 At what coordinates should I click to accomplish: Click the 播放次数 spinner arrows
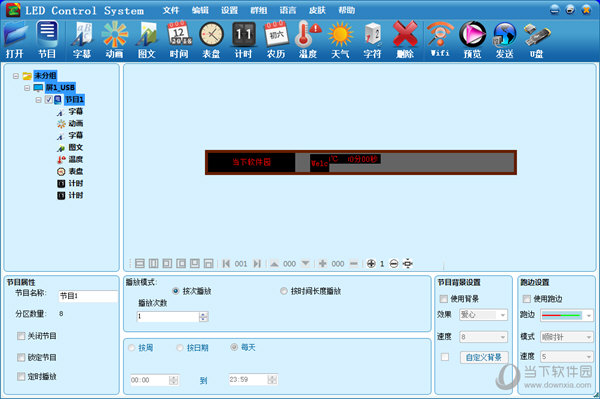coord(204,317)
